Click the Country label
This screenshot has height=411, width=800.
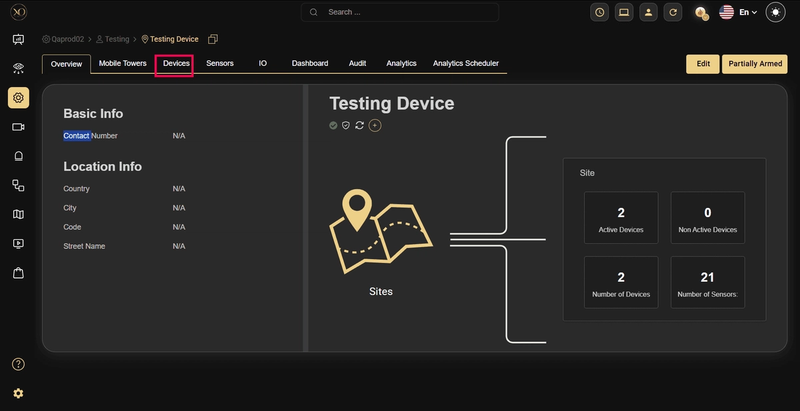77,189
